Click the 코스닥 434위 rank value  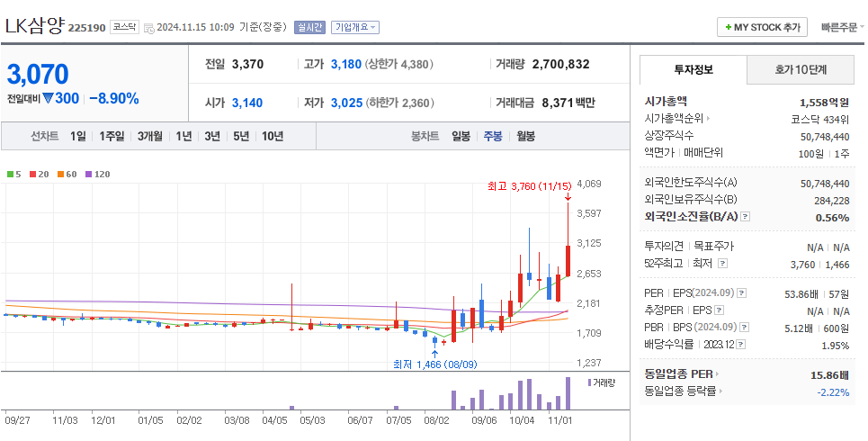tap(819, 119)
